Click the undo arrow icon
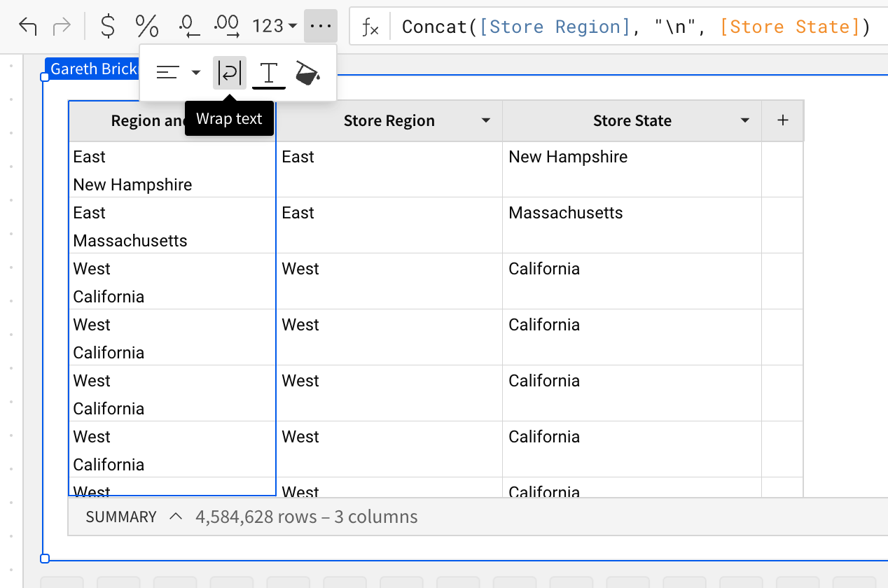This screenshot has height=588, width=888. tap(28, 27)
